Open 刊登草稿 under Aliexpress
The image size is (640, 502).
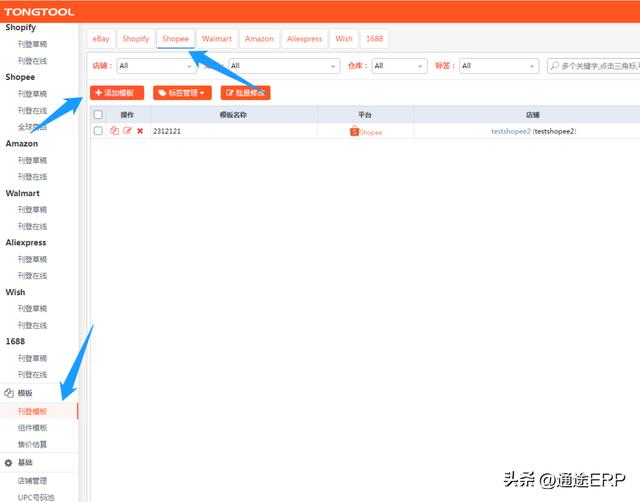[x=32, y=260]
